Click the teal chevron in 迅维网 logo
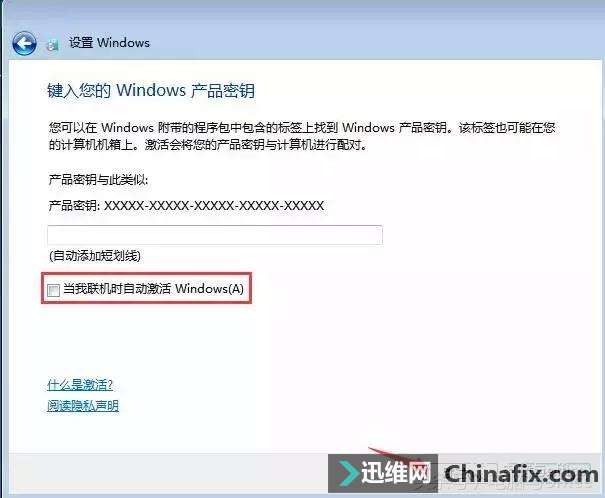Image resolution: width=605 pixels, height=498 pixels. tap(348, 473)
